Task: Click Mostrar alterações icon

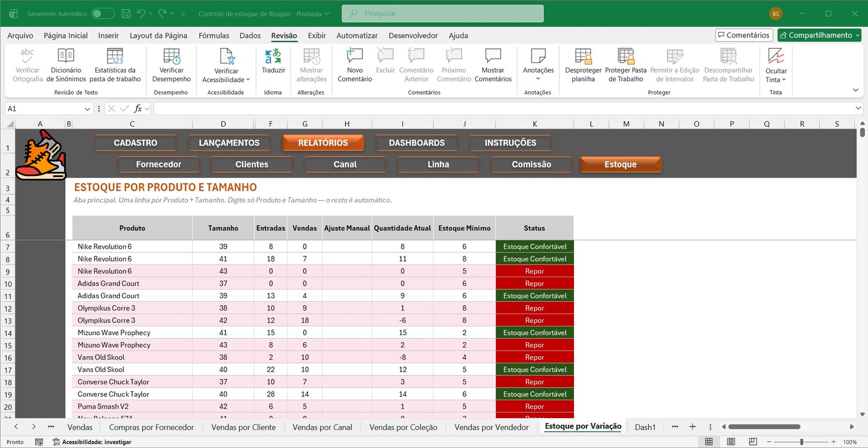Action: point(311,56)
